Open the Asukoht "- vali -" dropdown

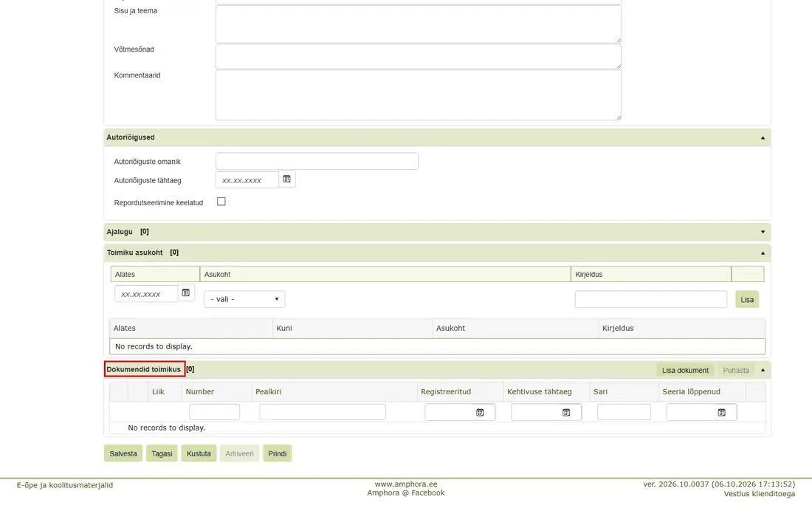pos(244,299)
